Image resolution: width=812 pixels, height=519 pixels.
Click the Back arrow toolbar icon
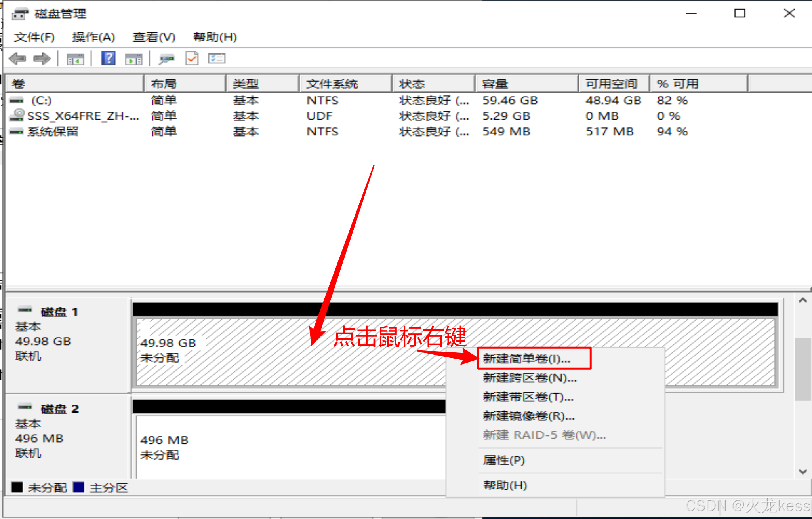click(x=17, y=59)
